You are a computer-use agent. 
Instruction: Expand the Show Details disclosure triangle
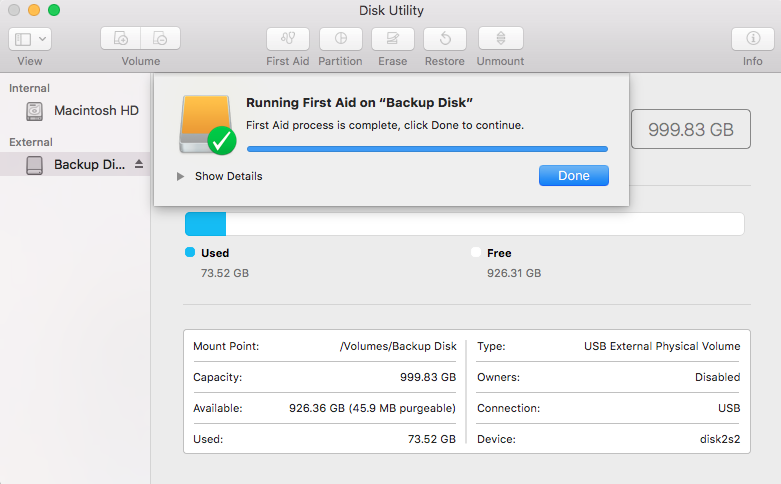point(180,176)
